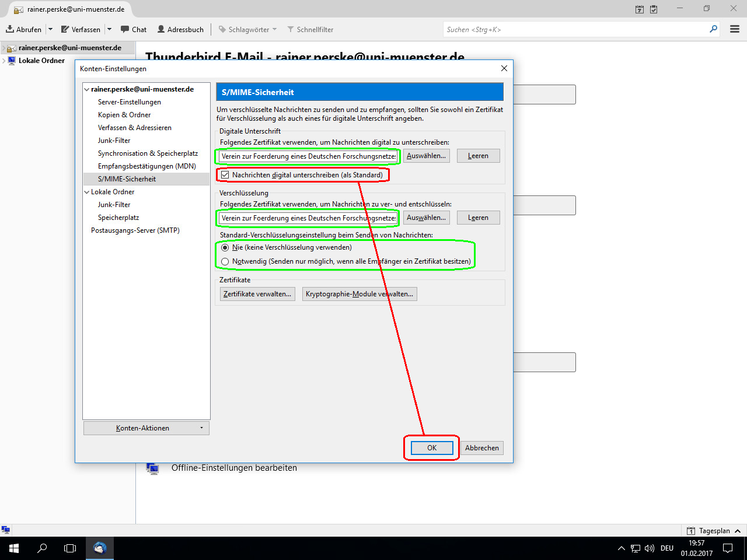Click the calendar icon in the tab bar
This screenshot has width=747, height=560.
pyautogui.click(x=640, y=9)
